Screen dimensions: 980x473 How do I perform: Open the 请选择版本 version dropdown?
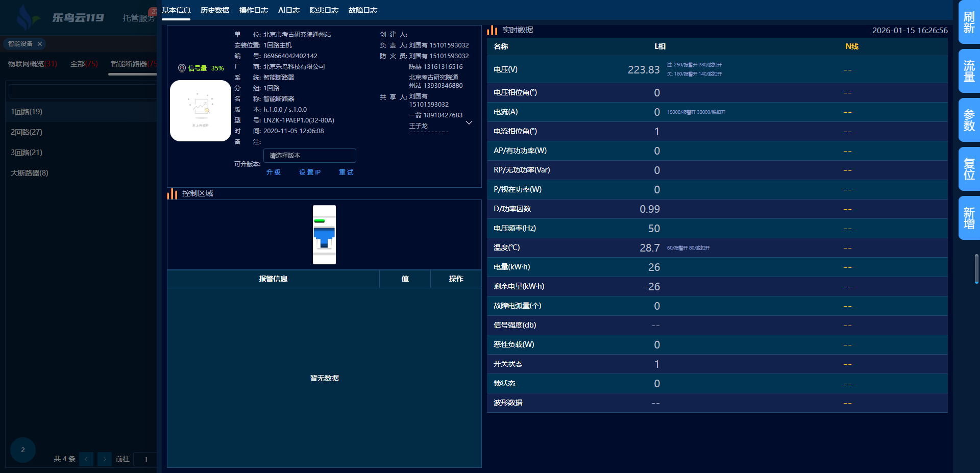(309, 156)
